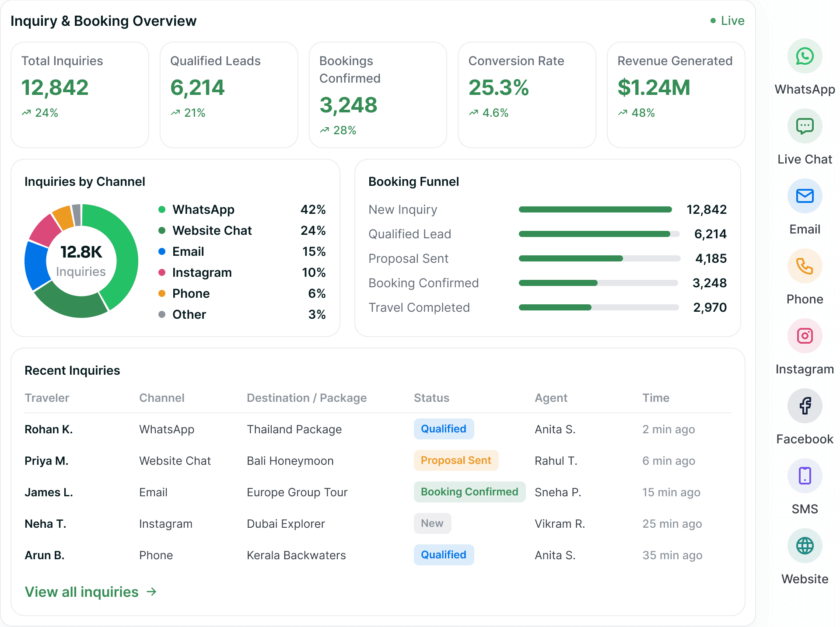This screenshot has width=840, height=627.
Task: Click the Dubai Explorer destination cell
Action: point(286,524)
